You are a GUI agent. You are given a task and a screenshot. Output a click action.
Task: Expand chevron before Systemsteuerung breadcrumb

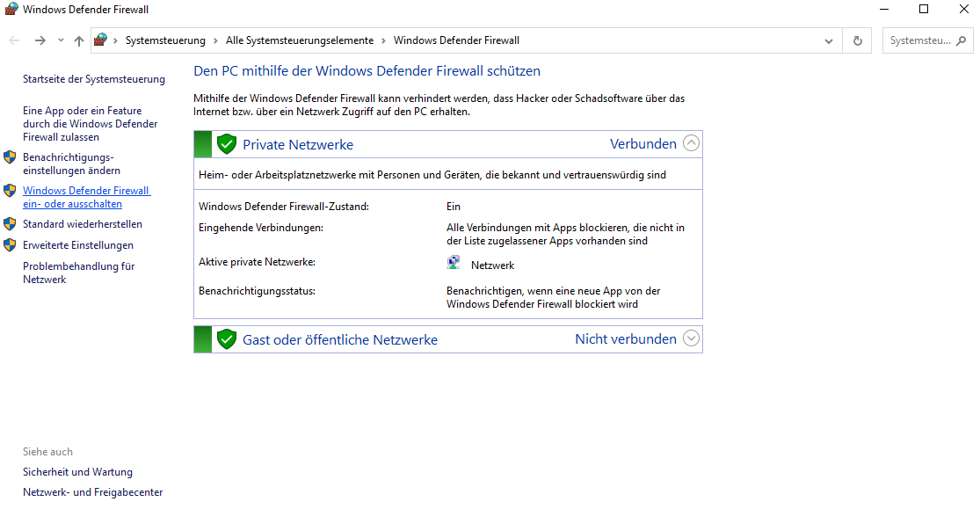point(116,40)
